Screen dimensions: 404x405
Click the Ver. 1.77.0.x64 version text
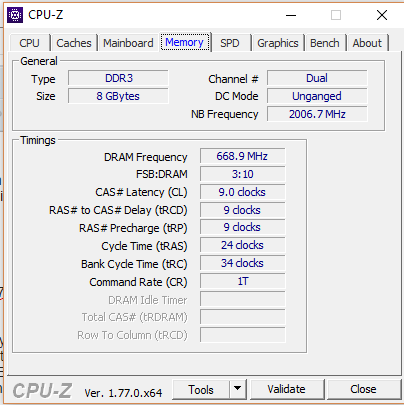[123, 393]
